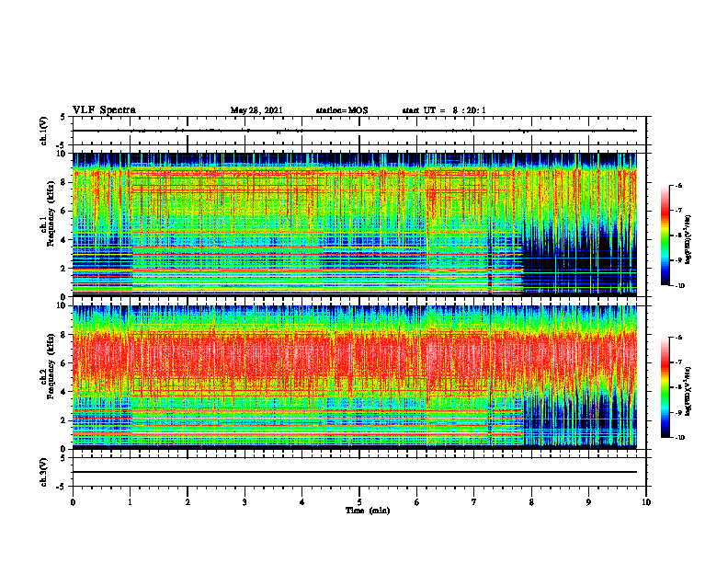Click the ch.1 color scale bar
This screenshot has width=728, height=563.
point(665,236)
